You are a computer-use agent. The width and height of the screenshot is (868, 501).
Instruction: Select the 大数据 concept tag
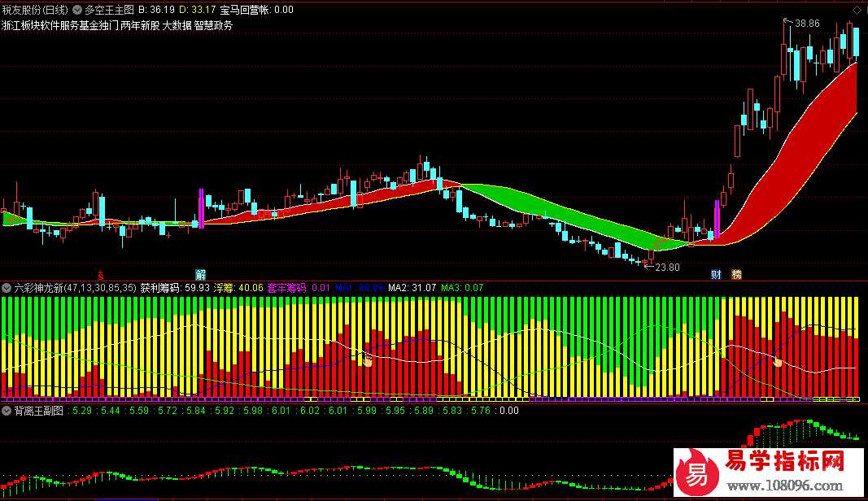[176, 25]
